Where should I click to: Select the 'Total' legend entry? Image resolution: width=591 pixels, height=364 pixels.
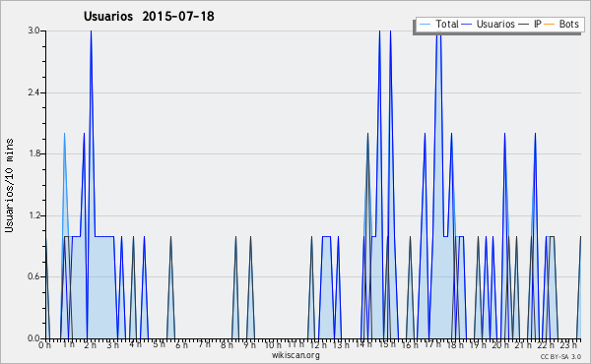446,24
